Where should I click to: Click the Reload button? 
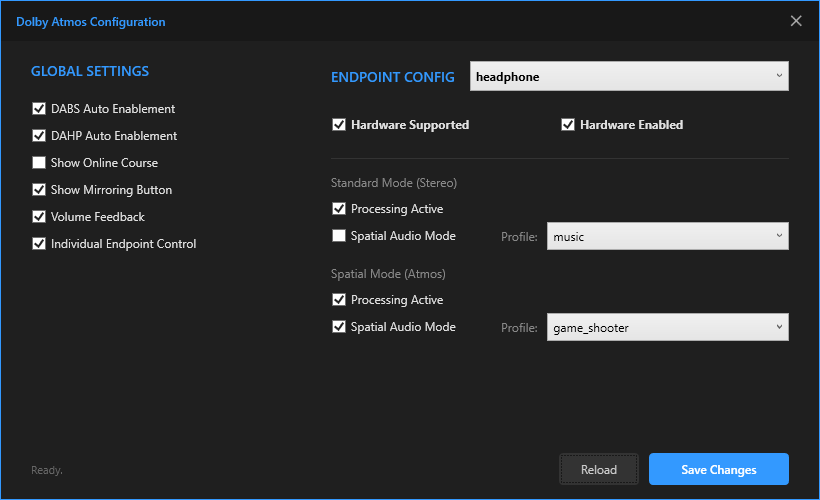(x=598, y=469)
